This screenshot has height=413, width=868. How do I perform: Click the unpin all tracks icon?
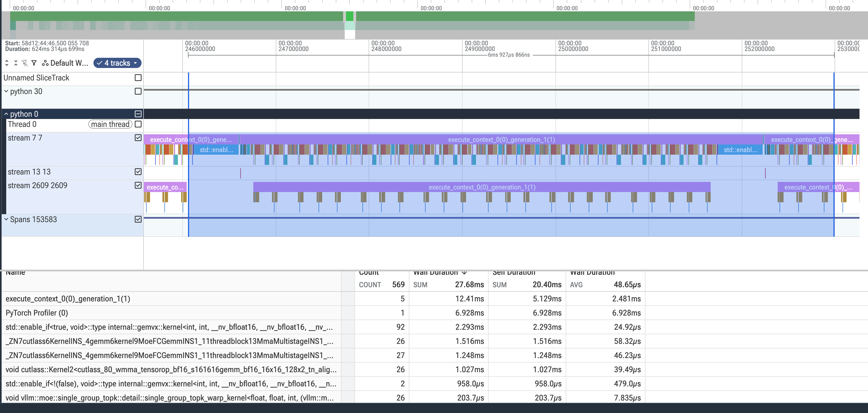click(25, 63)
